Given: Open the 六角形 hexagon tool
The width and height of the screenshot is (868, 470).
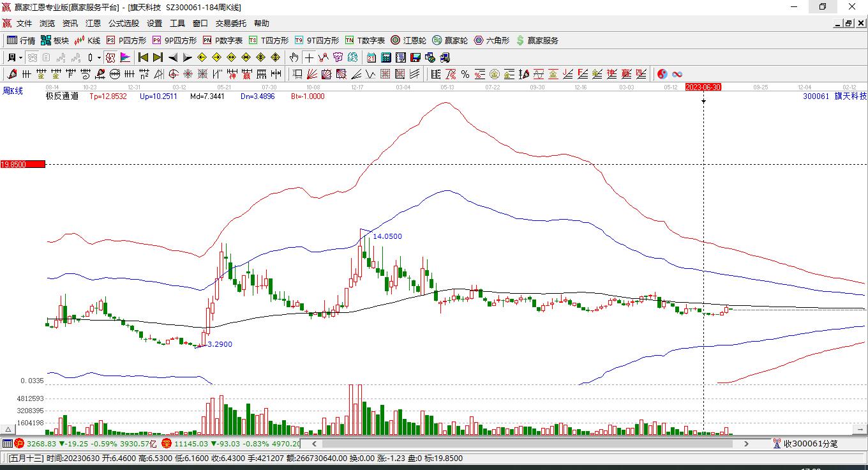Looking at the screenshot, I should click(x=491, y=40).
